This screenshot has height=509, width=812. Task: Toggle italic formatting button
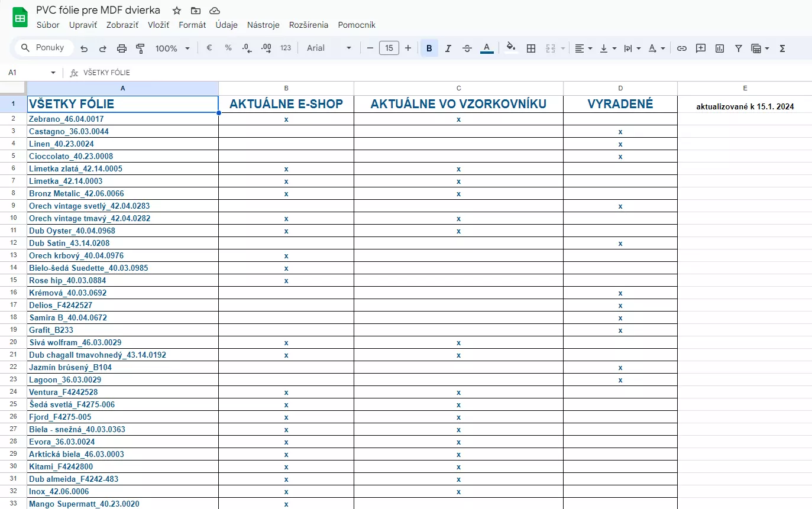[448, 48]
